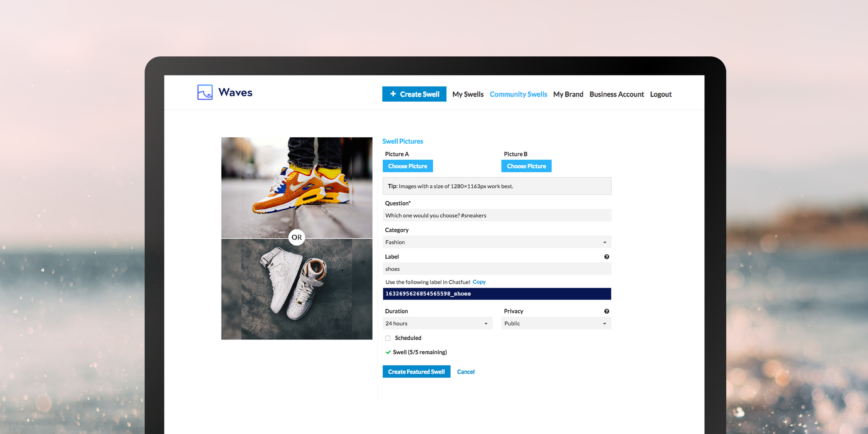The width and height of the screenshot is (868, 434).
Task: Switch to Community Swells
Action: pos(518,94)
